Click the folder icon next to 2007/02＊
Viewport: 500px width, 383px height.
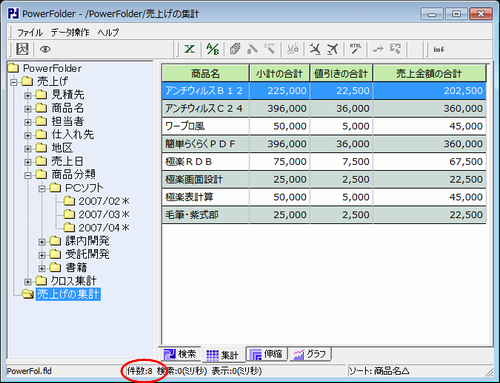pos(69,201)
